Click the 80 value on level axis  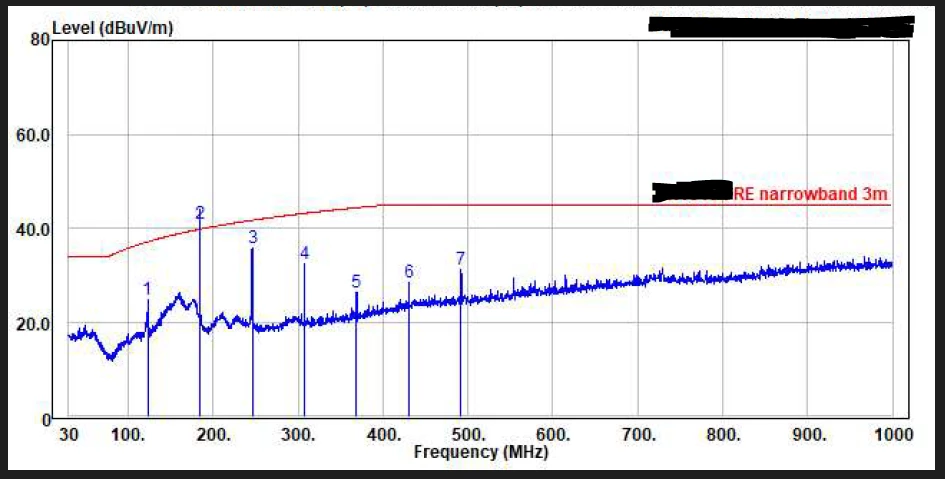pos(39,39)
